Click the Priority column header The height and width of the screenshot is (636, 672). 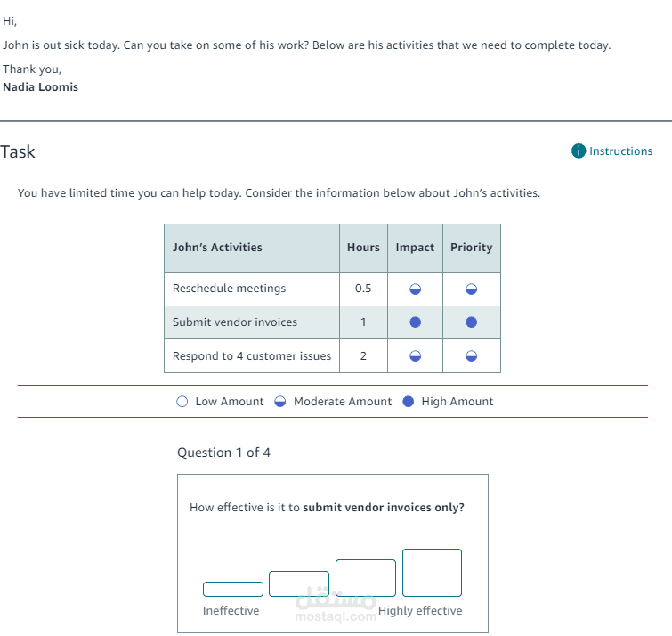472,248
